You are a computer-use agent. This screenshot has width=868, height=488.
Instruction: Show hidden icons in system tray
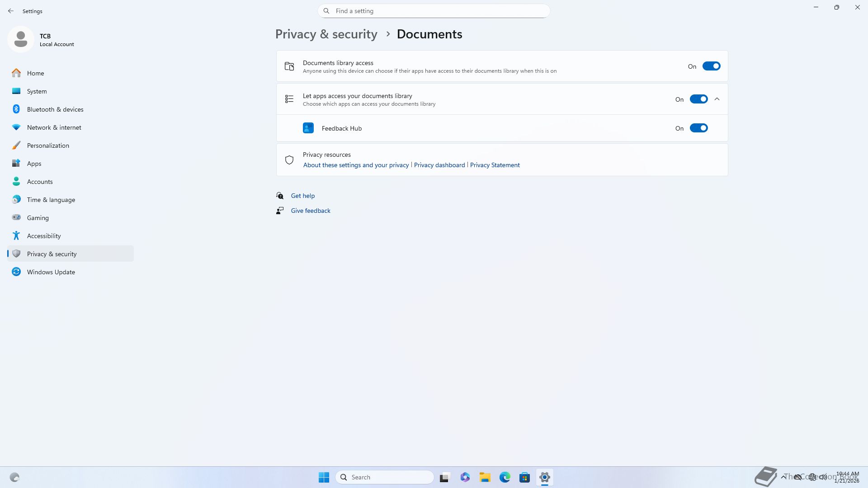[783, 477]
